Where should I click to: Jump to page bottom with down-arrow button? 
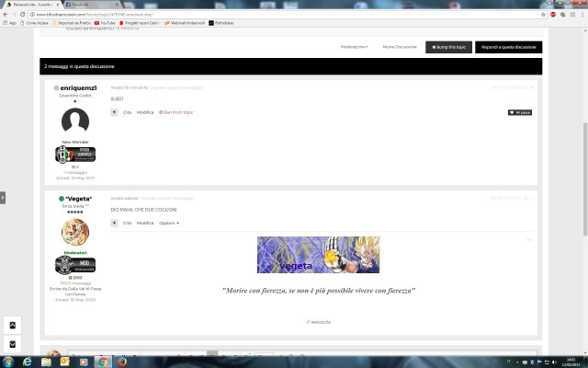click(x=12, y=344)
